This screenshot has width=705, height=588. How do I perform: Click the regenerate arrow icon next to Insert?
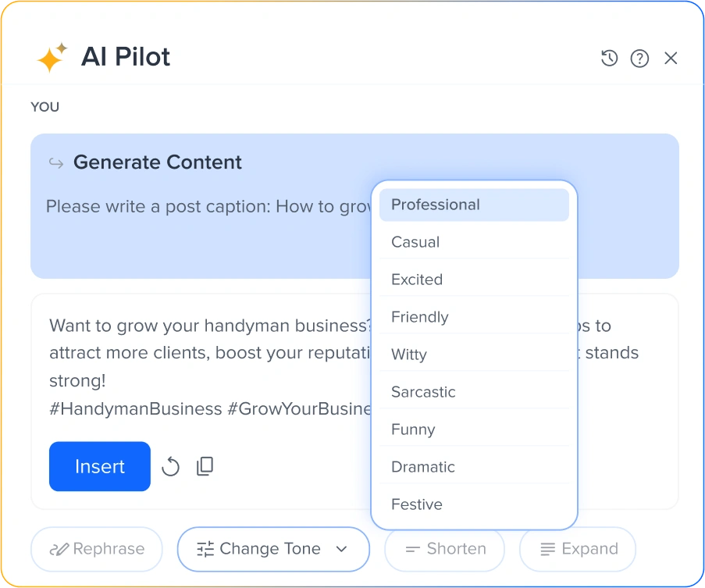pos(170,467)
